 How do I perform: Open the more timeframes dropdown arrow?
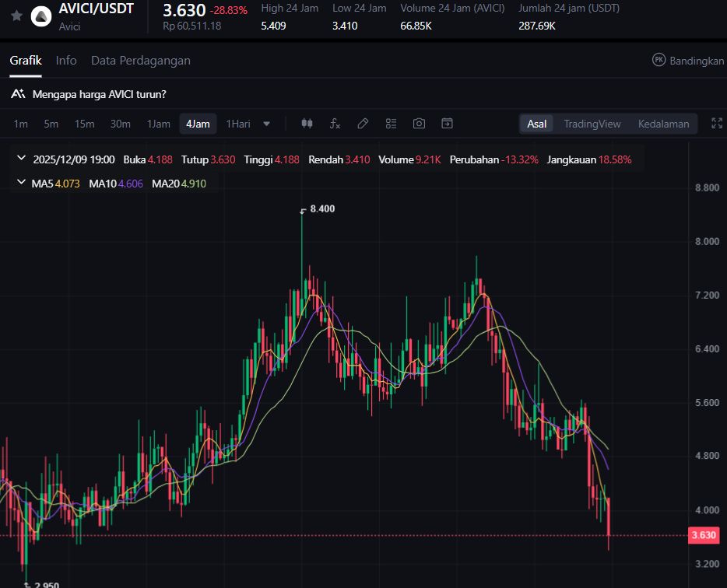[x=267, y=124]
